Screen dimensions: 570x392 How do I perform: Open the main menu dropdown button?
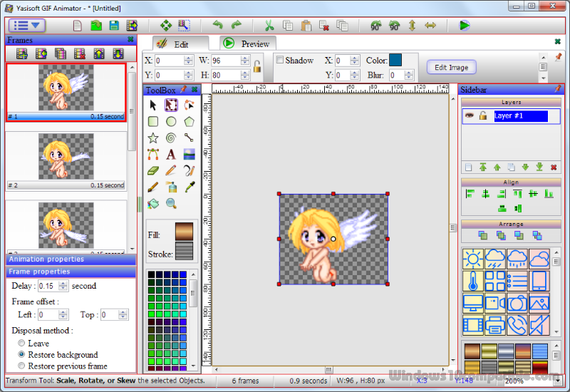click(x=27, y=26)
